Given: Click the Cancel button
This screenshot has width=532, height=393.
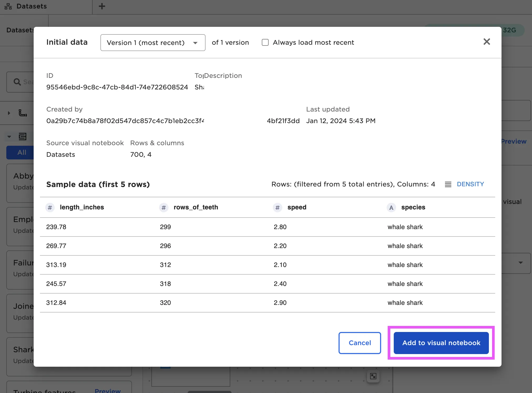Looking at the screenshot, I should click(360, 343).
